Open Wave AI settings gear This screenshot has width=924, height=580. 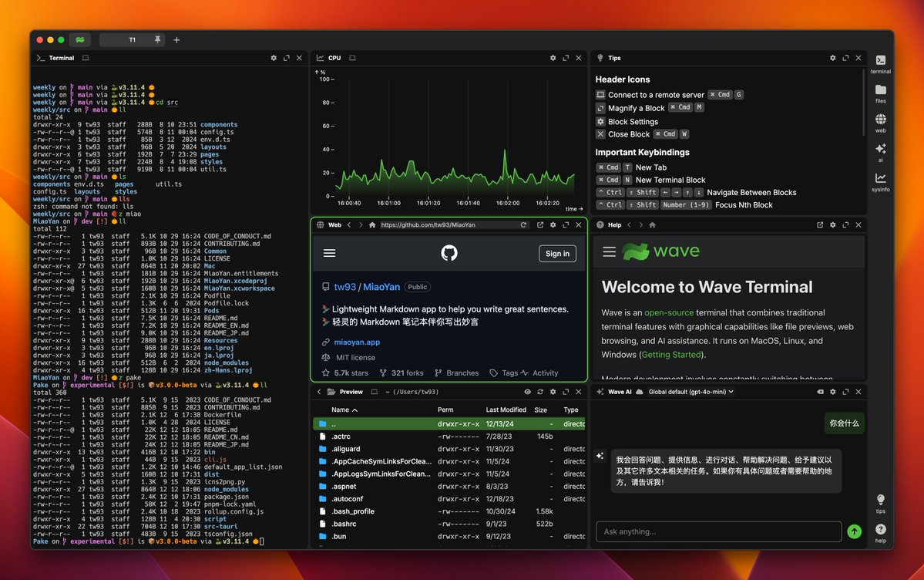click(832, 392)
